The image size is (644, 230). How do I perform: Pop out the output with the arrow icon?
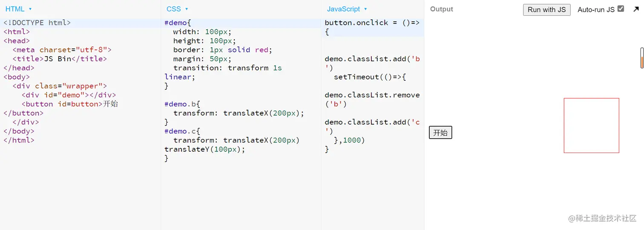click(636, 9)
